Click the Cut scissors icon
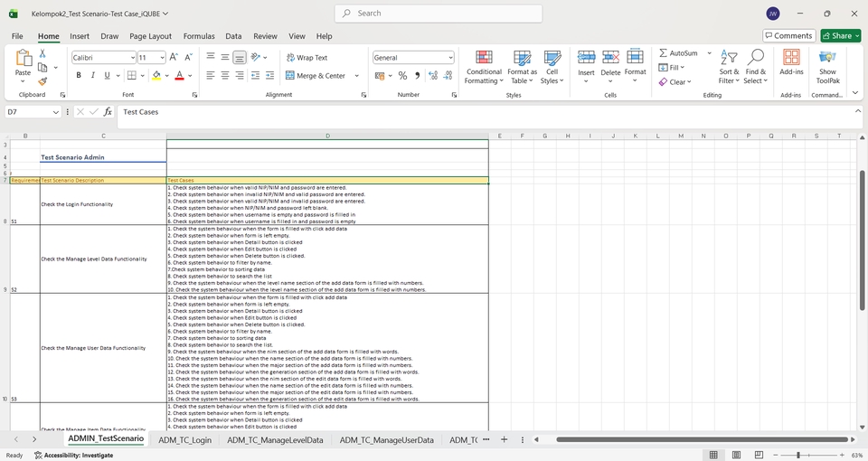Image resolution: width=868 pixels, height=461 pixels. (42, 53)
